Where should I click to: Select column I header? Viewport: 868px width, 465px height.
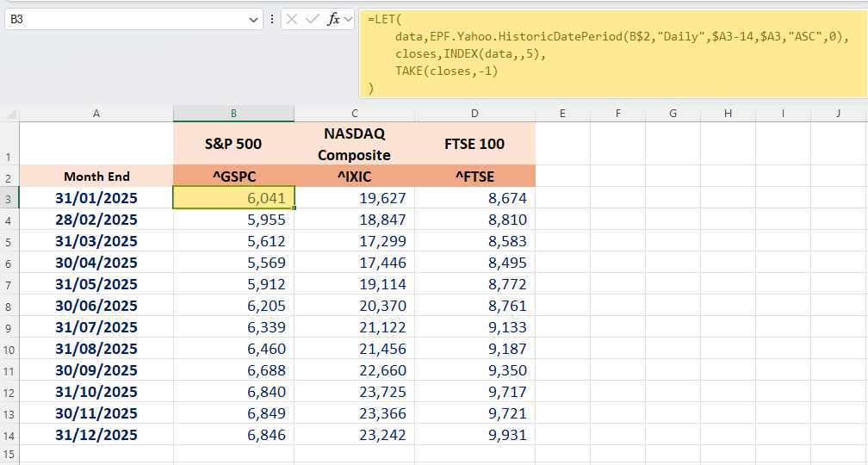[783, 114]
